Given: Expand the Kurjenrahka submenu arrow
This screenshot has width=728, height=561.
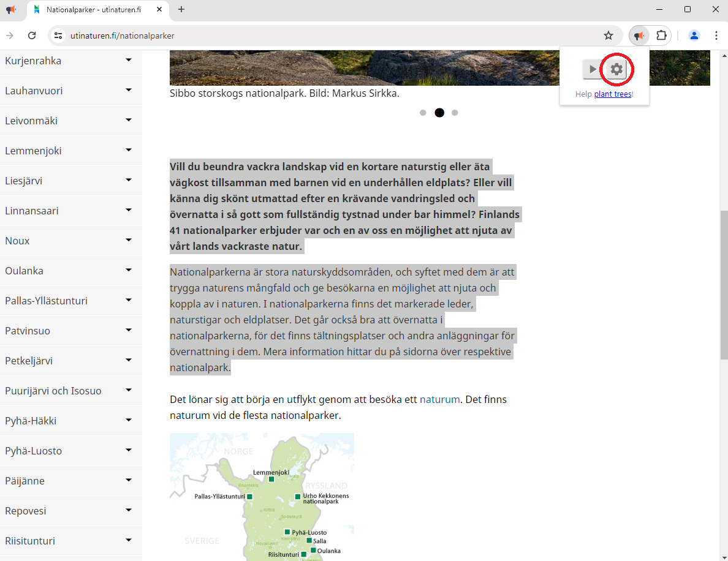Looking at the screenshot, I should pyautogui.click(x=129, y=60).
